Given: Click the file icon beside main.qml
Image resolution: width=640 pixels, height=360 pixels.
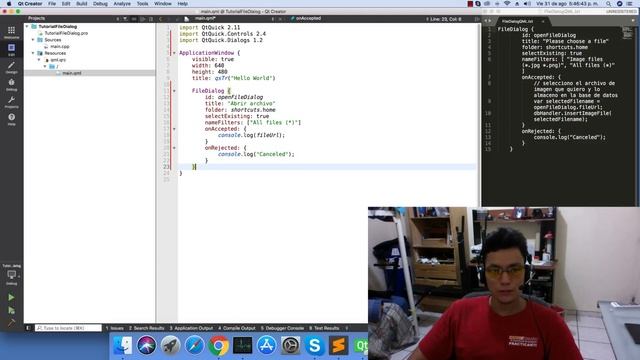Looking at the screenshot, I should point(187,19).
